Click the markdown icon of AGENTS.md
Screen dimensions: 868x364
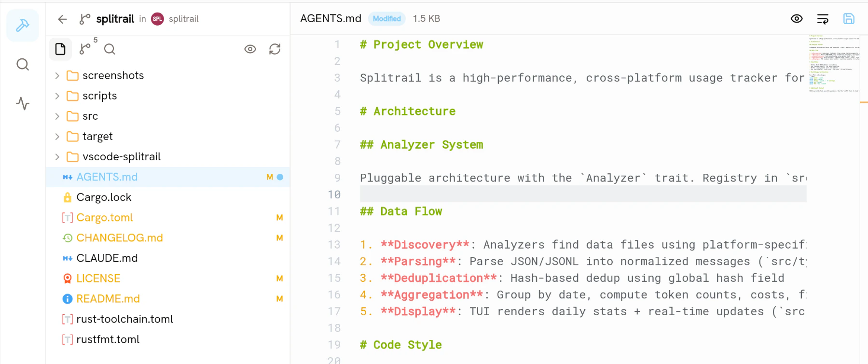click(68, 177)
